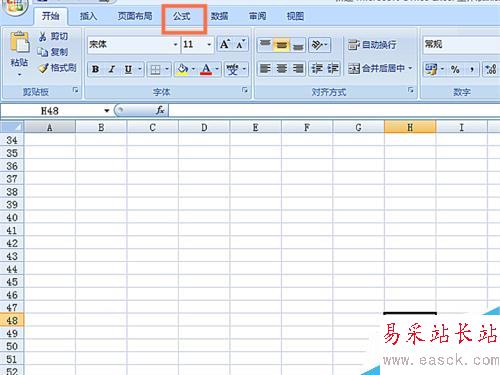Open merge and center dropdown arrow
The width and height of the screenshot is (500, 375).
410,69
